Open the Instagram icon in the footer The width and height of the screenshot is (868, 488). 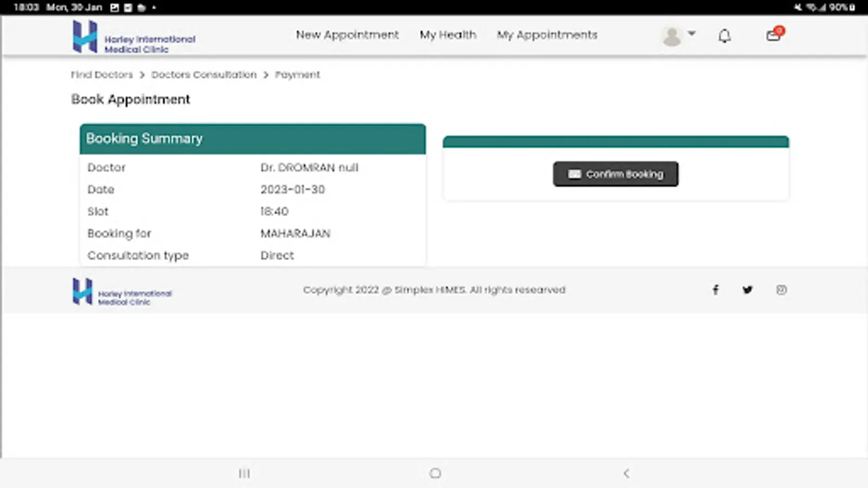[781, 290]
